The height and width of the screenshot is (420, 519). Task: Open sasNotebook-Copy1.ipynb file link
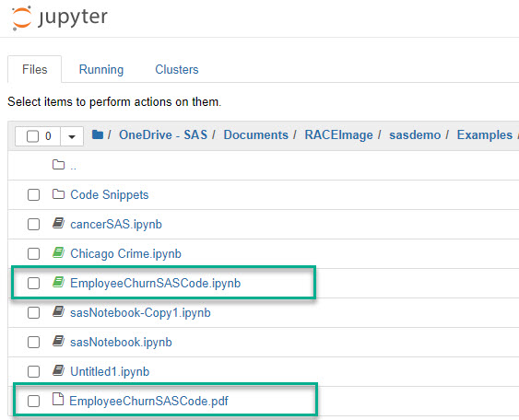click(x=140, y=313)
